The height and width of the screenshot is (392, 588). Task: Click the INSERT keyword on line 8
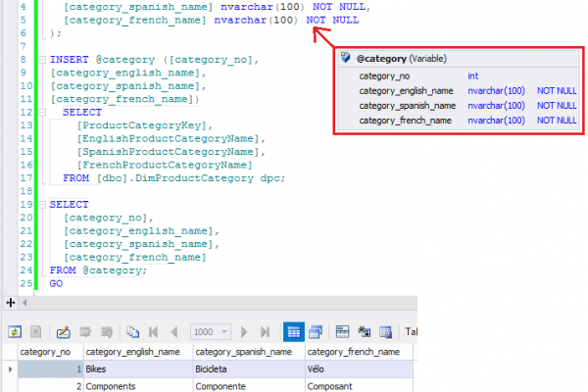70,60
